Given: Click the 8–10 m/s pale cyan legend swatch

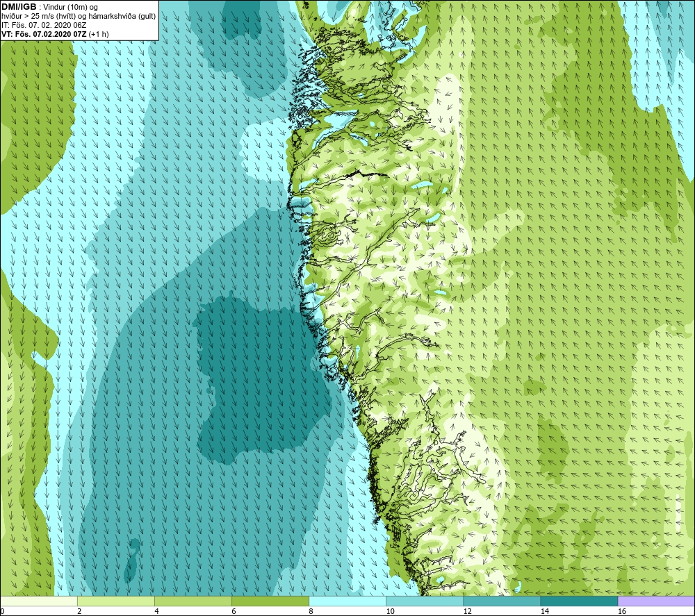Looking at the screenshot, I should [347, 601].
